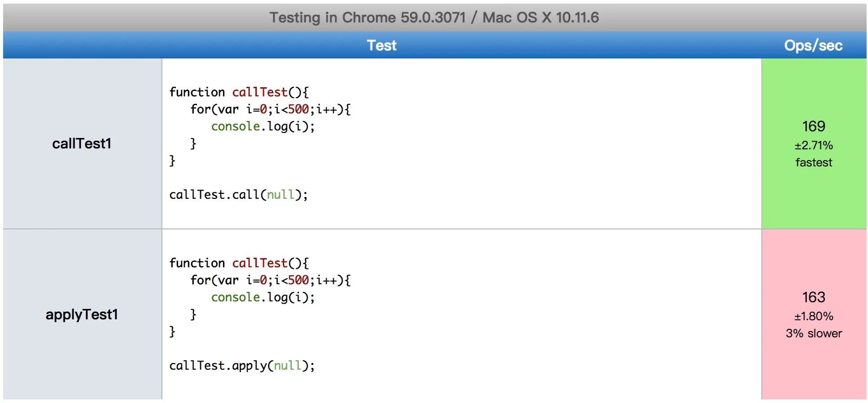Screen dimensions: 868x403
Task: Click the function declaration line in callTest1 row
Action: click(239, 92)
